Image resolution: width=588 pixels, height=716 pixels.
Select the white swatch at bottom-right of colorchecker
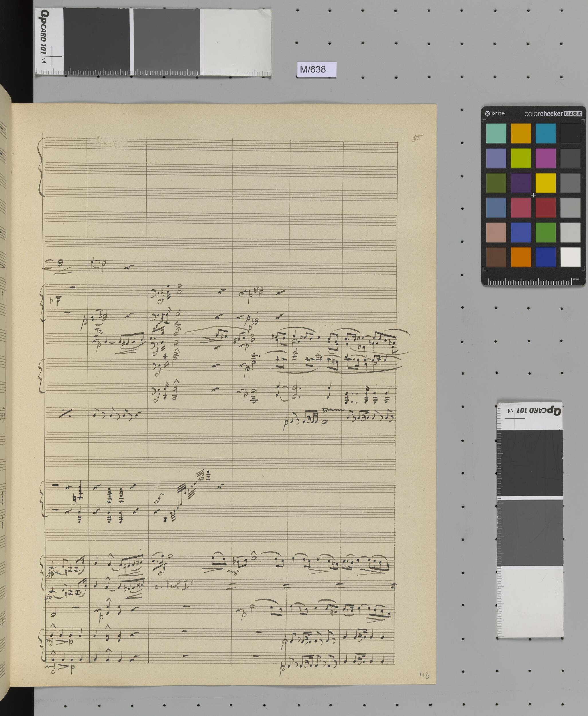(x=571, y=257)
